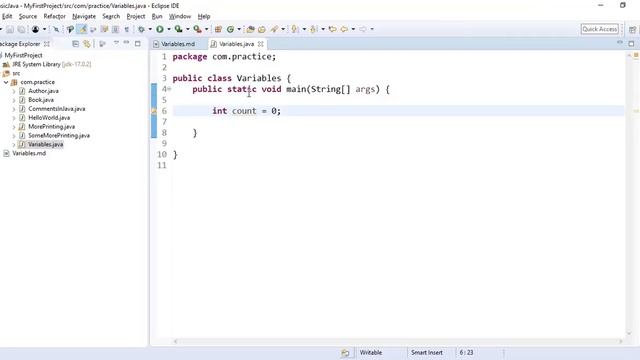Select MyFirstProject root node
The image size is (640, 360).
[x=23, y=56]
